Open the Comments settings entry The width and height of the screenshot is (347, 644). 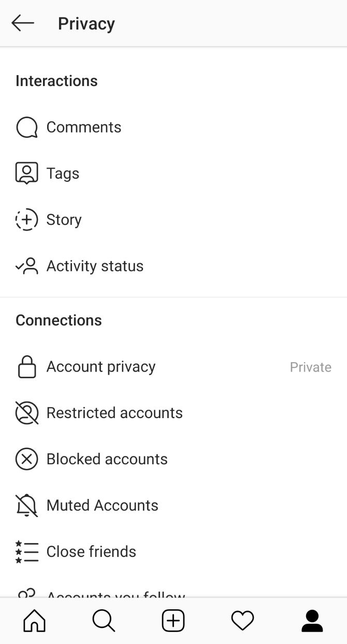tap(84, 127)
